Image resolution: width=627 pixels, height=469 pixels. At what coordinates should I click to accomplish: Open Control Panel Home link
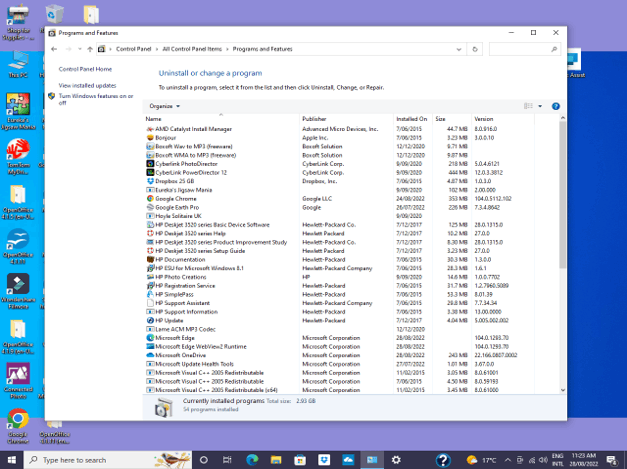(x=85, y=69)
